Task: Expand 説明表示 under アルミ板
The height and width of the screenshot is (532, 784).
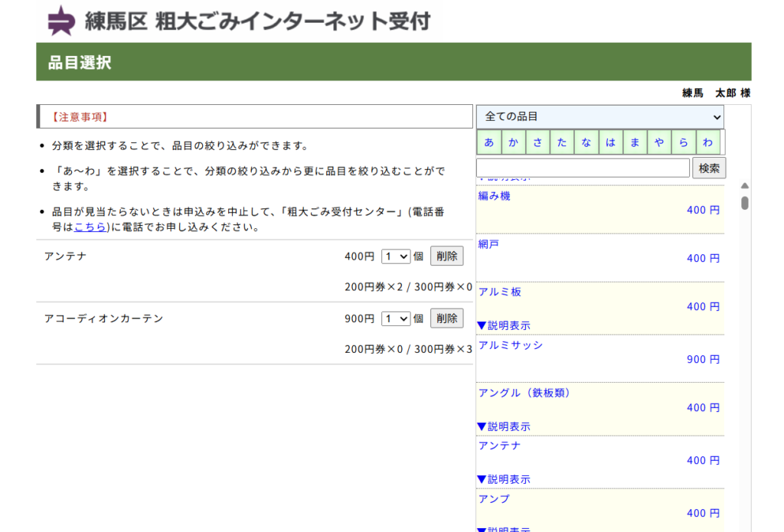Action: click(x=503, y=325)
